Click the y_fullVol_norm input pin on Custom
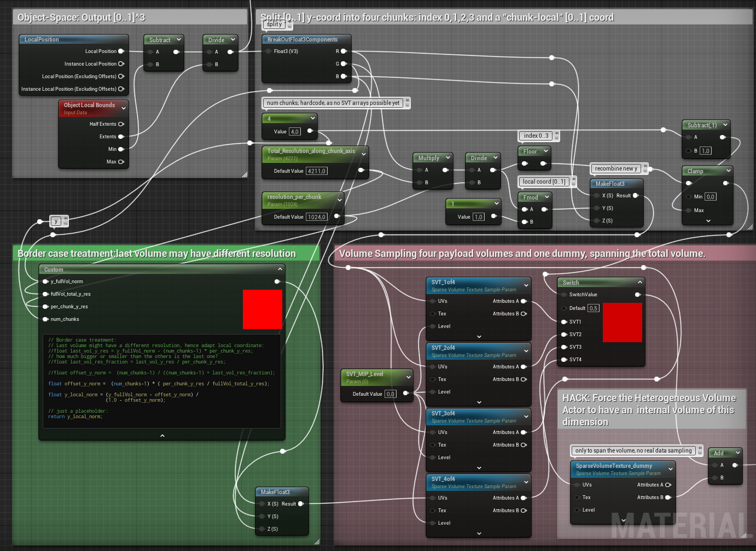 pos(45,282)
